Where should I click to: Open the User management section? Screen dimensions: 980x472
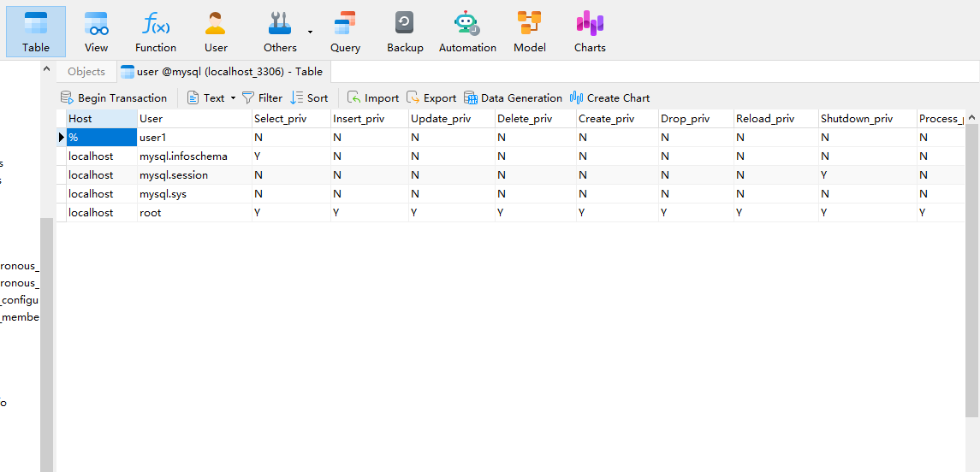pyautogui.click(x=216, y=32)
